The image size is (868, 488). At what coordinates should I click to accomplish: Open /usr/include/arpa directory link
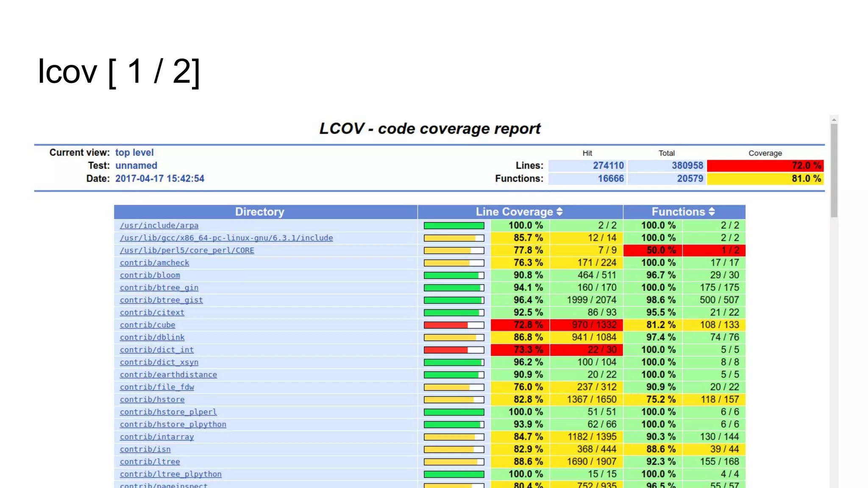[x=159, y=226]
